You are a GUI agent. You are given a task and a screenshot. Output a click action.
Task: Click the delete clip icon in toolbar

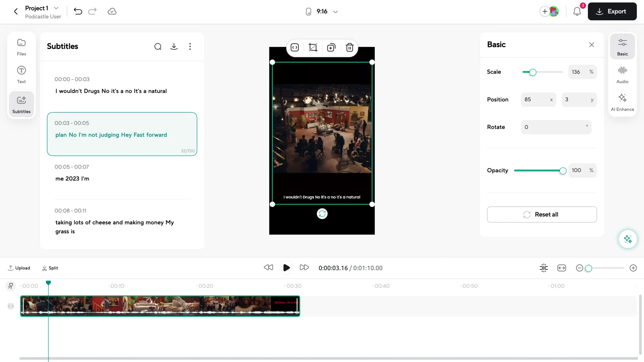(x=350, y=48)
